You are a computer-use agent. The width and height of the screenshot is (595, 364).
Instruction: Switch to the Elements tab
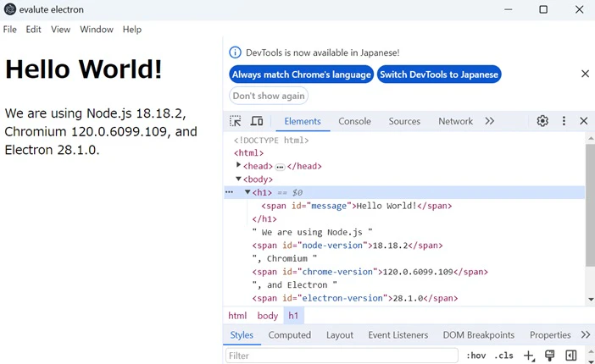303,121
